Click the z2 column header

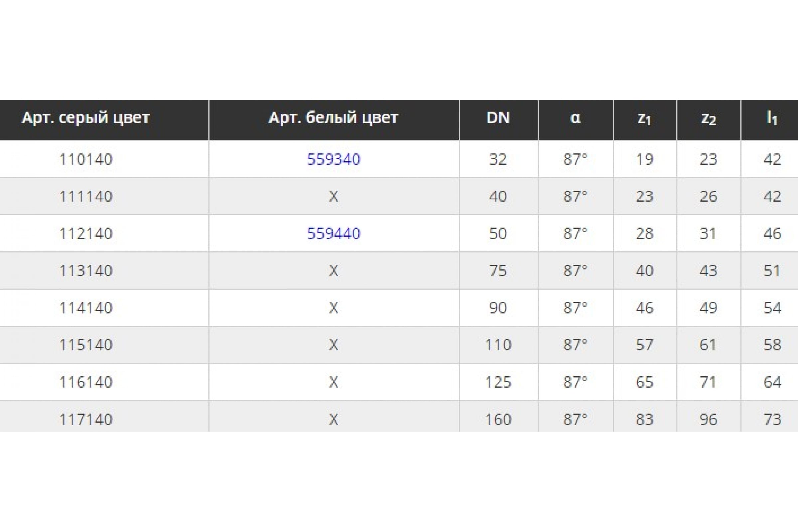[709, 118]
